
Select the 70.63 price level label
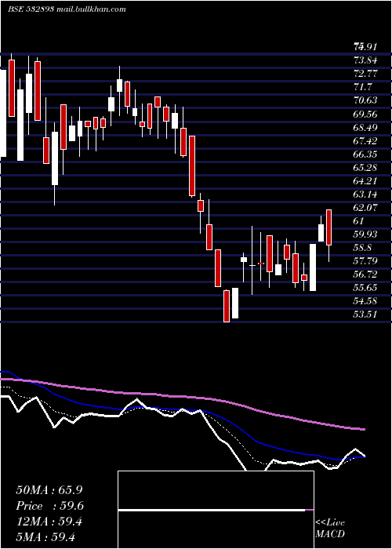coord(366,100)
